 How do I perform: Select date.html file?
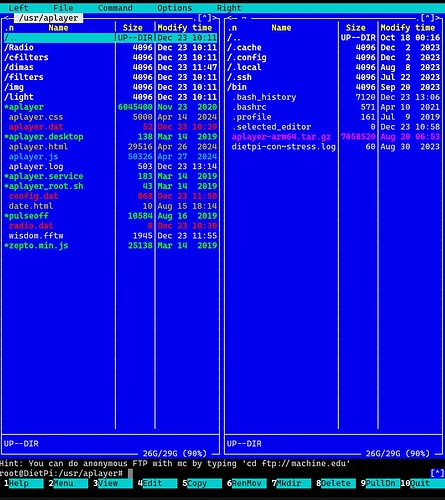[110, 206]
